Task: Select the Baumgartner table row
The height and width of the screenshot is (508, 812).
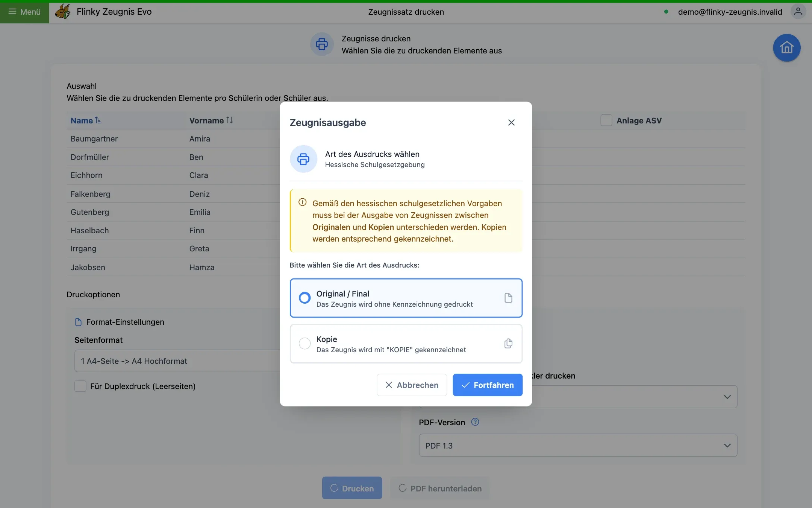Action: tap(173, 138)
